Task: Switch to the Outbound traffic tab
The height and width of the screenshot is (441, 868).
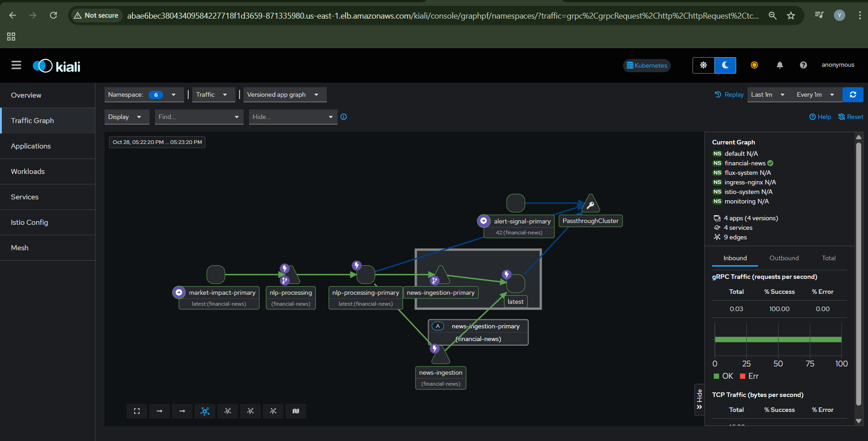Action: click(783, 258)
